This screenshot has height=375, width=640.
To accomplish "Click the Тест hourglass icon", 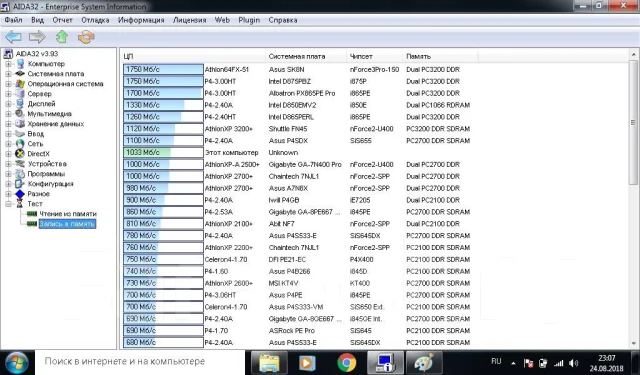I will [20, 204].
